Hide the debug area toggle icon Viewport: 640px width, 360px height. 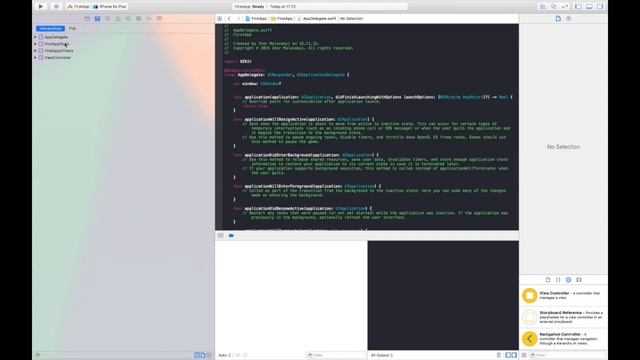click(x=220, y=236)
